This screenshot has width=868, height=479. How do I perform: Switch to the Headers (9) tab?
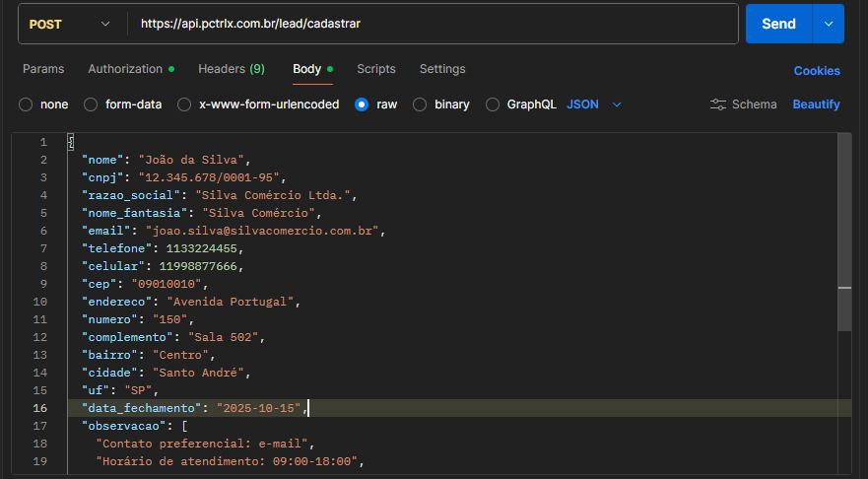232,69
